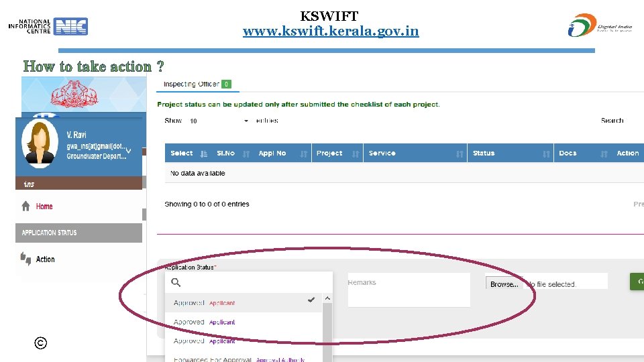Expand the V. Ravi profile chevron
The width and height of the screenshot is (644, 362).
click(129, 151)
